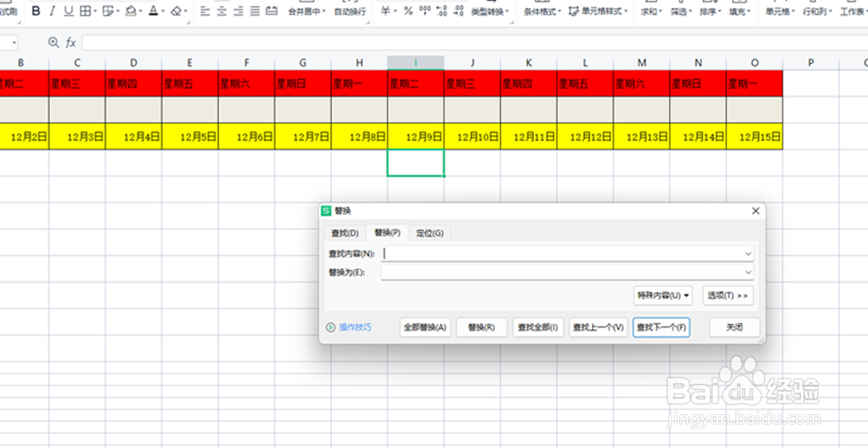Click the Replace (R) button

[x=481, y=327]
